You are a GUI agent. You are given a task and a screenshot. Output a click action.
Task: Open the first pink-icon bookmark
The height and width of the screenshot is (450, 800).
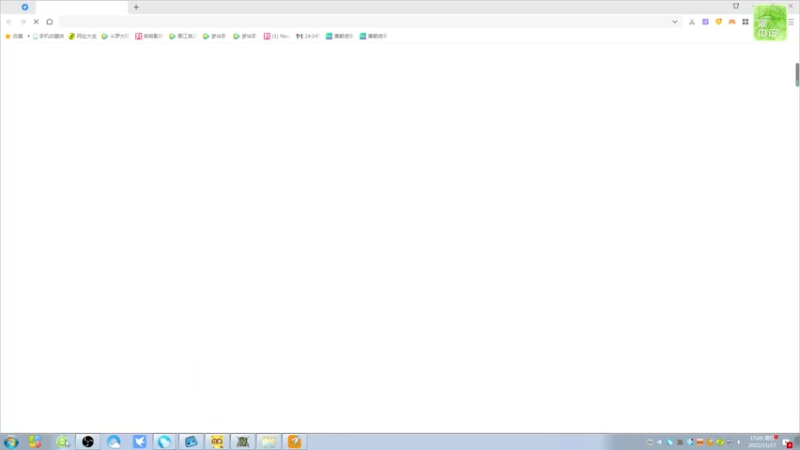[148, 36]
